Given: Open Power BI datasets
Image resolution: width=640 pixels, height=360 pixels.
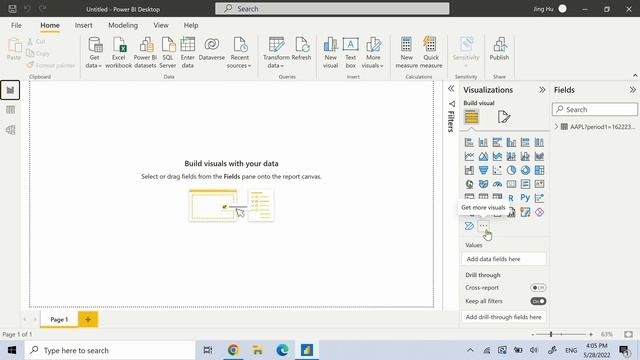Looking at the screenshot, I should 145,52.
